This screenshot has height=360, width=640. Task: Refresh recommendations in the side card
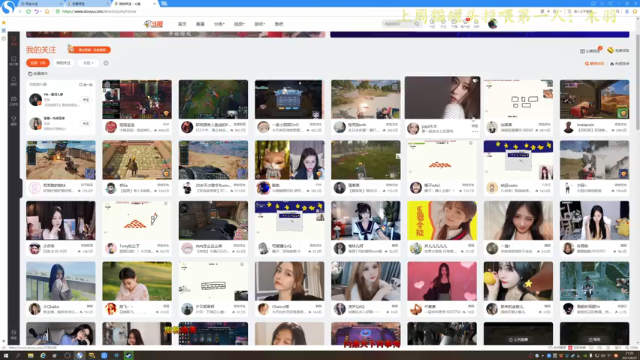(86, 84)
